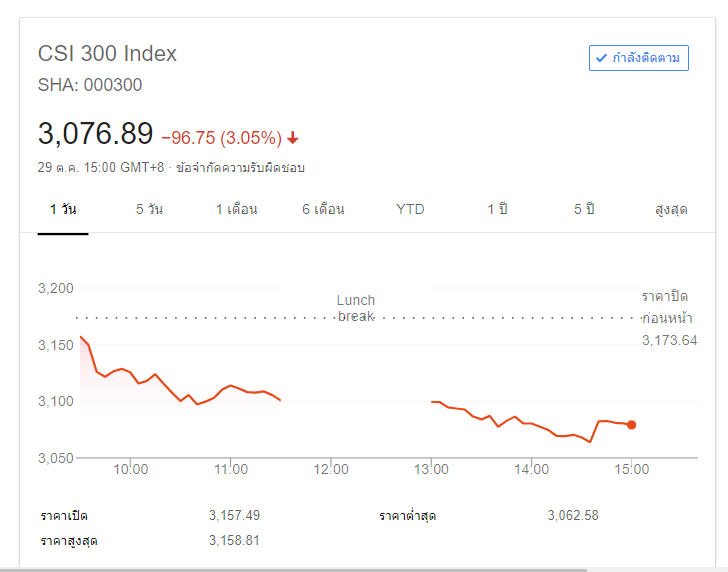Click the red endpoint dot on chart
Image resolution: width=728 pixels, height=572 pixels.
(x=631, y=425)
